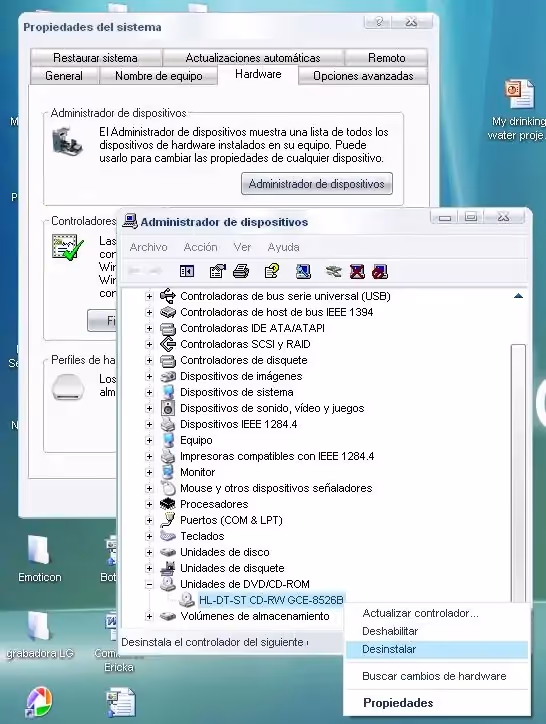Expand the Equipo node
This screenshot has height=724, width=546.
pyautogui.click(x=149, y=440)
